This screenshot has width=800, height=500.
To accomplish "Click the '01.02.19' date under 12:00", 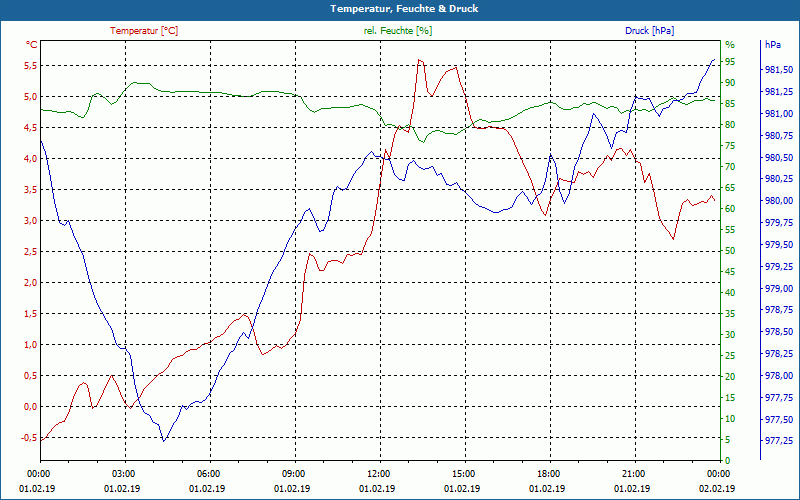I will pyautogui.click(x=378, y=489).
